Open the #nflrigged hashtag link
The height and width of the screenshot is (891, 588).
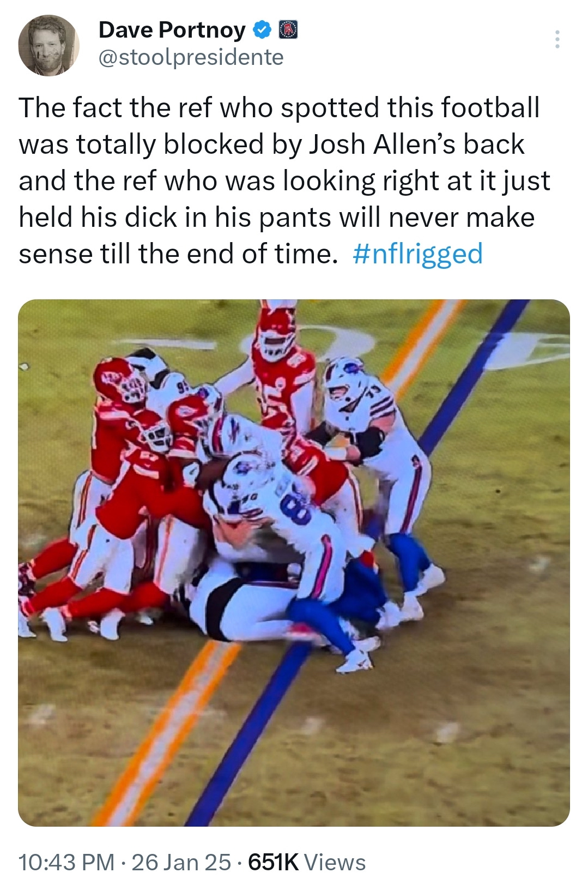[x=417, y=254]
